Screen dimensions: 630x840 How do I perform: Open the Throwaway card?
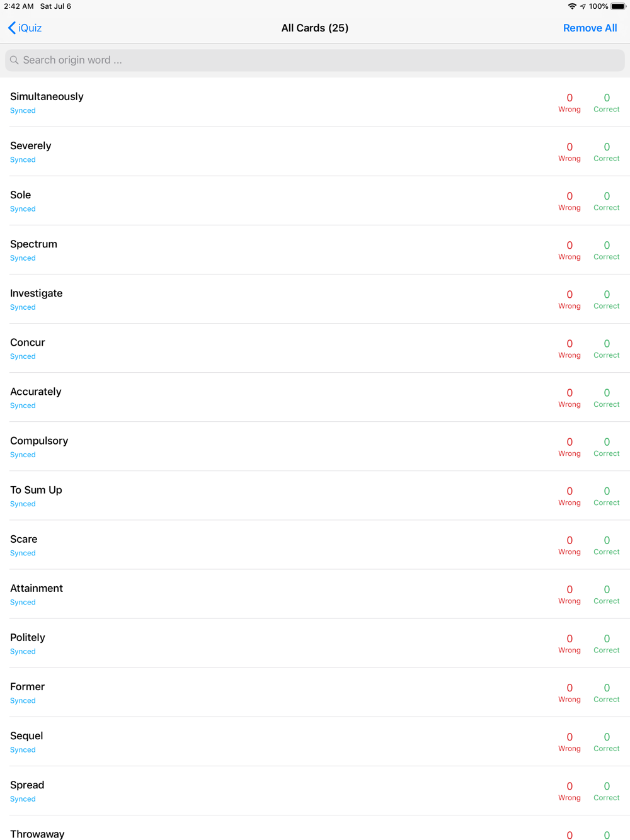click(x=315, y=828)
